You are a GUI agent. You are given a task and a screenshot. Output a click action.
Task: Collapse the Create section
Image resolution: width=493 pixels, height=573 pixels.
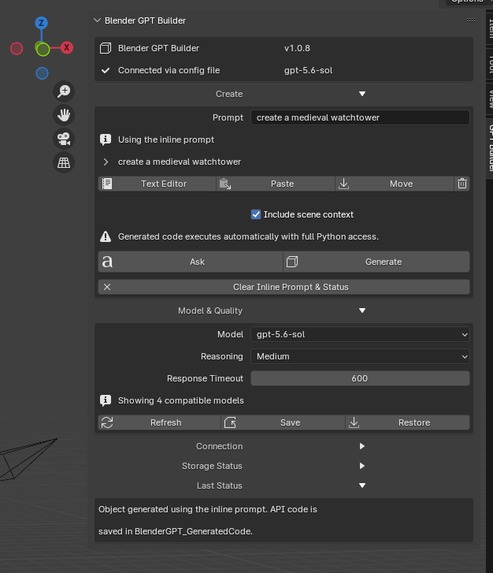click(x=362, y=94)
